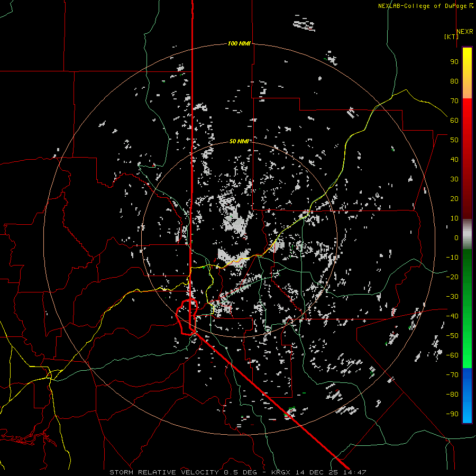476x476 pixels.
Task: Click the 50 value on velocity scale
Action: pyautogui.click(x=454, y=140)
